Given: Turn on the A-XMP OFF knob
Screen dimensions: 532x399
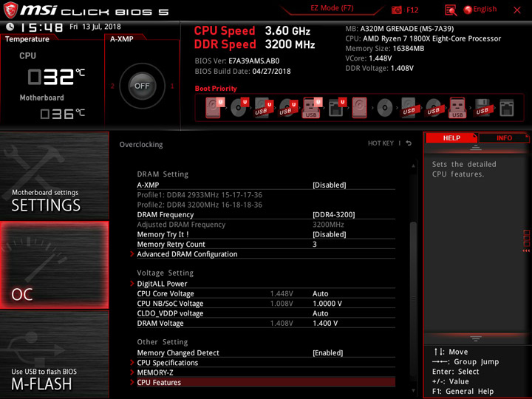Looking at the screenshot, I should coord(142,86).
